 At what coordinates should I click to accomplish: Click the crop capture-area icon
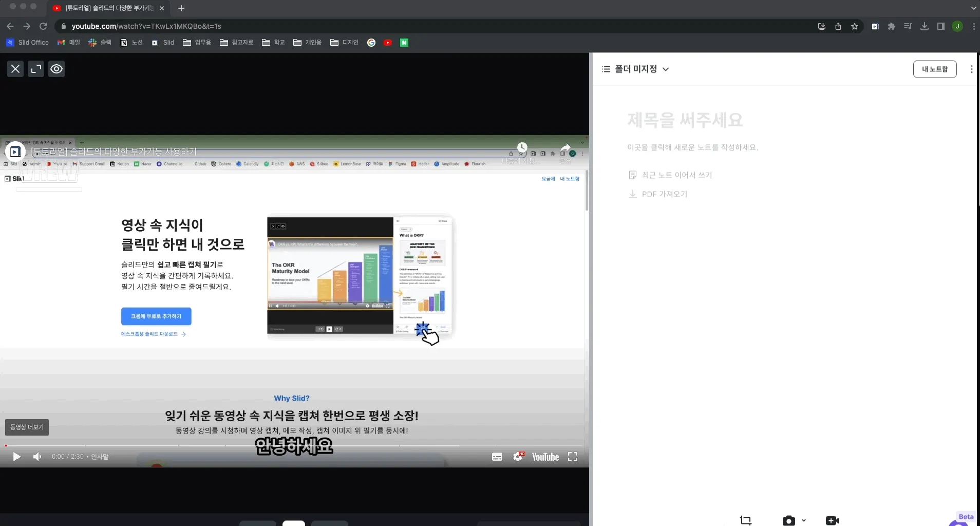746,520
